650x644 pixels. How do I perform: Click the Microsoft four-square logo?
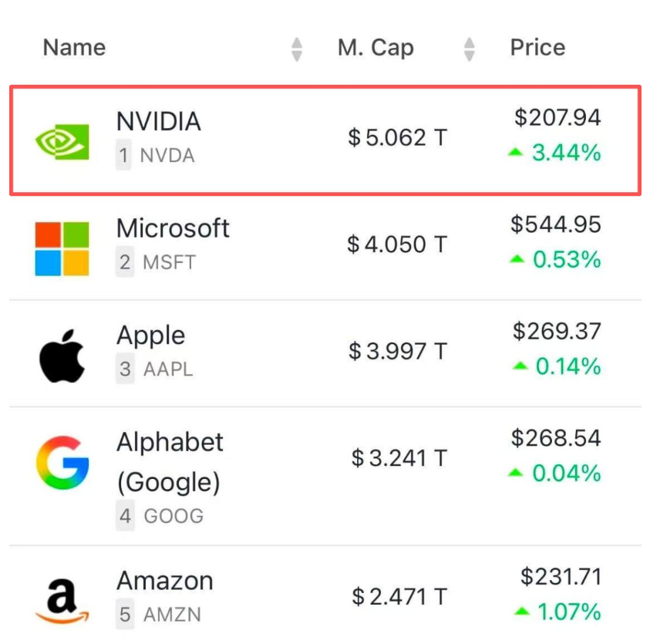tap(62, 249)
